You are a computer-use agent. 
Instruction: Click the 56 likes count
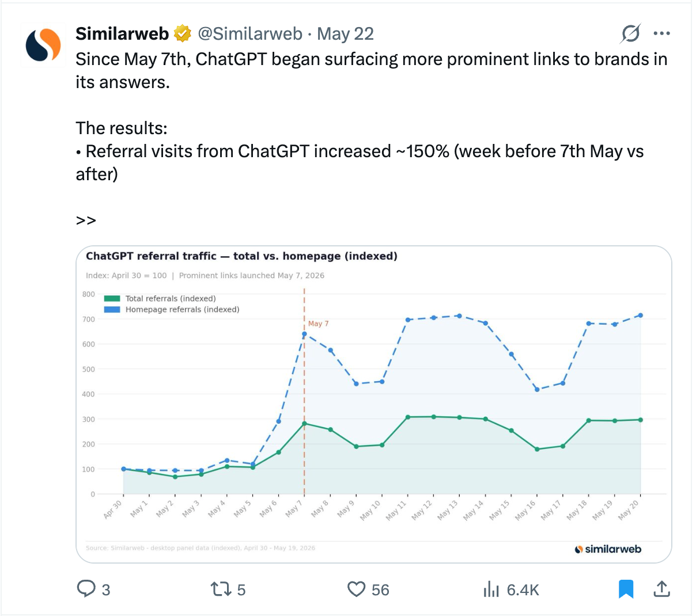click(380, 590)
